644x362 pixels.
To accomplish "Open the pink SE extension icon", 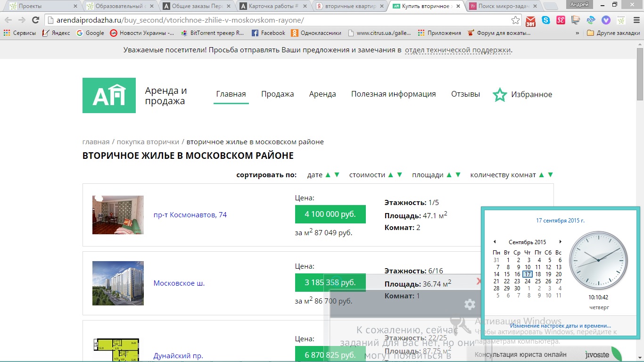I will [x=561, y=20].
